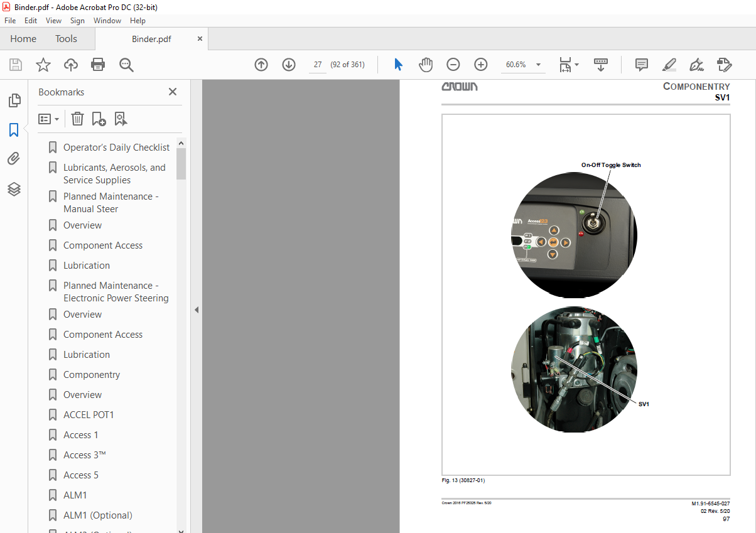Select the Access 3™ bookmark
Viewport: 756px width, 533px height.
click(84, 455)
